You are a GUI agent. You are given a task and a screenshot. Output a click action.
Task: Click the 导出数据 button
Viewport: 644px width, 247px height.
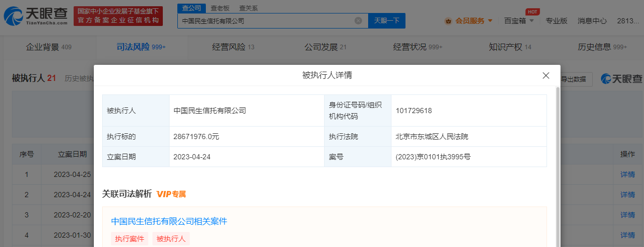tap(575, 79)
